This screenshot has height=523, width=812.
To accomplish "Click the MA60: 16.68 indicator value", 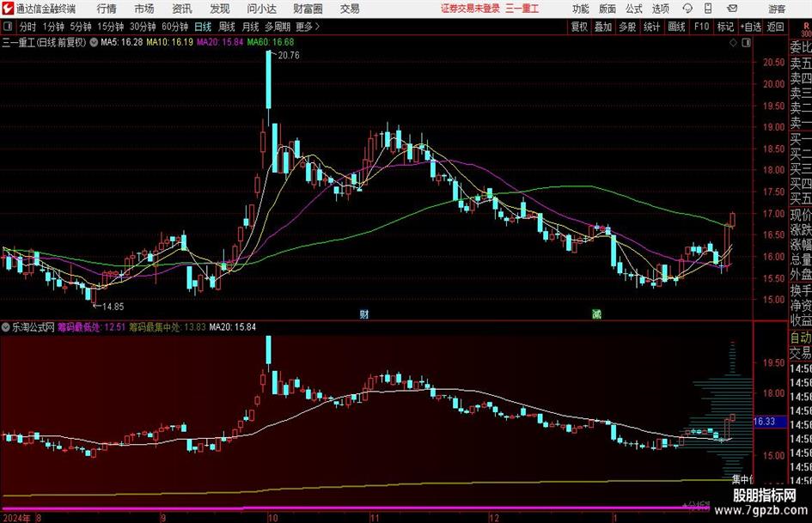I will (271, 42).
